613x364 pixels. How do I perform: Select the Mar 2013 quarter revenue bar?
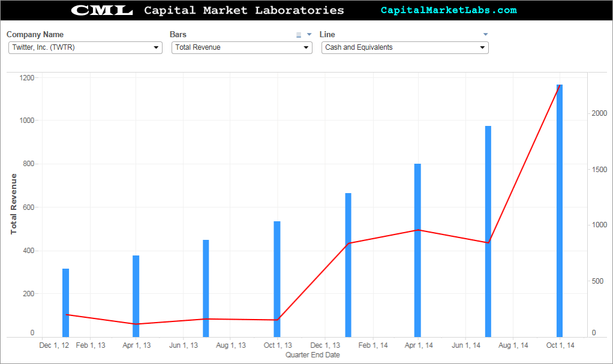coord(136,296)
